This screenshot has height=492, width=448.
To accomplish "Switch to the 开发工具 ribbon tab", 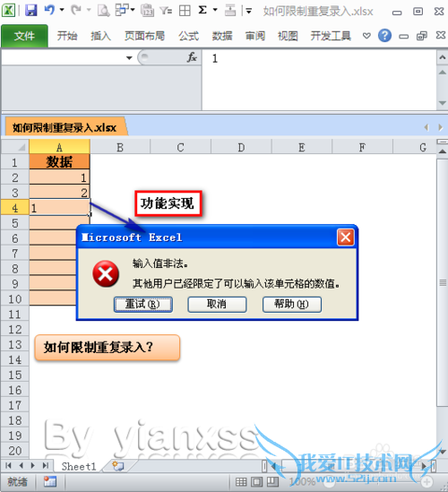I will pos(331,36).
